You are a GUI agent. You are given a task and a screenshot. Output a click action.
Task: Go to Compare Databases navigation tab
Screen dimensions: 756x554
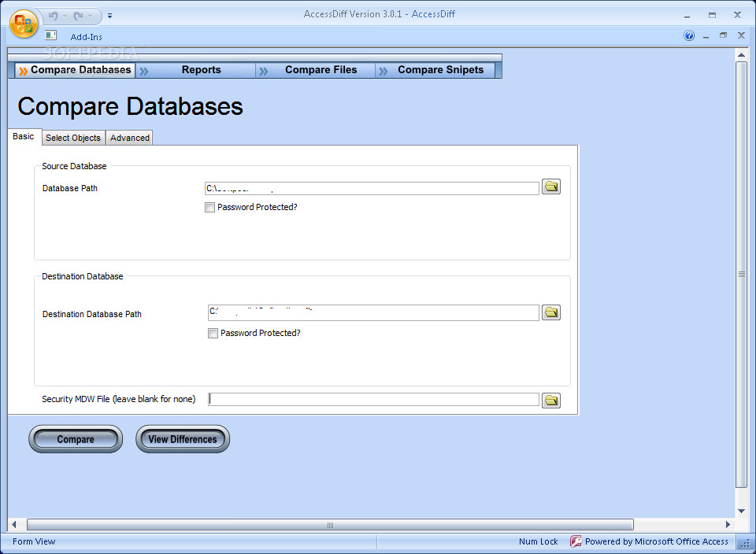76,70
